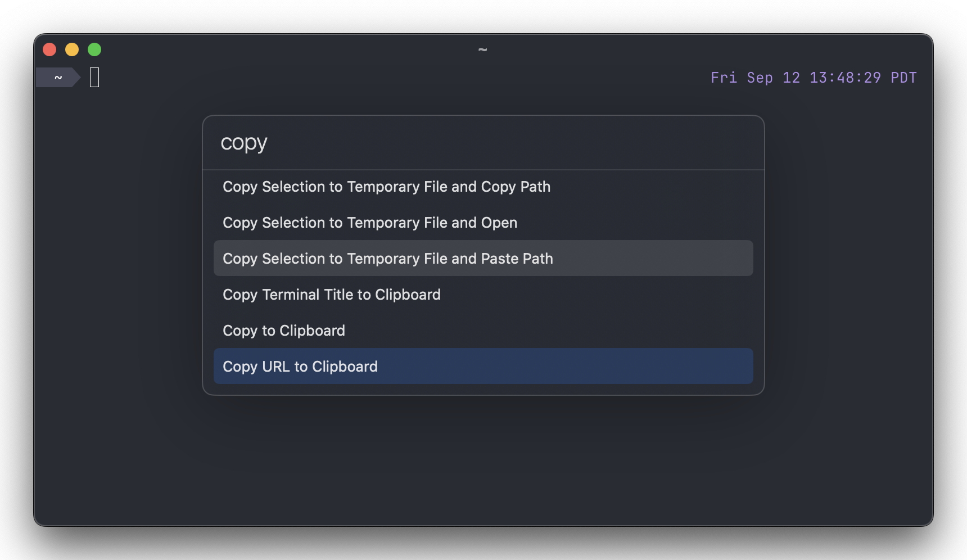Image resolution: width=967 pixels, height=560 pixels.
Task: Maximize the terminal with green button
Action: pos(94,49)
